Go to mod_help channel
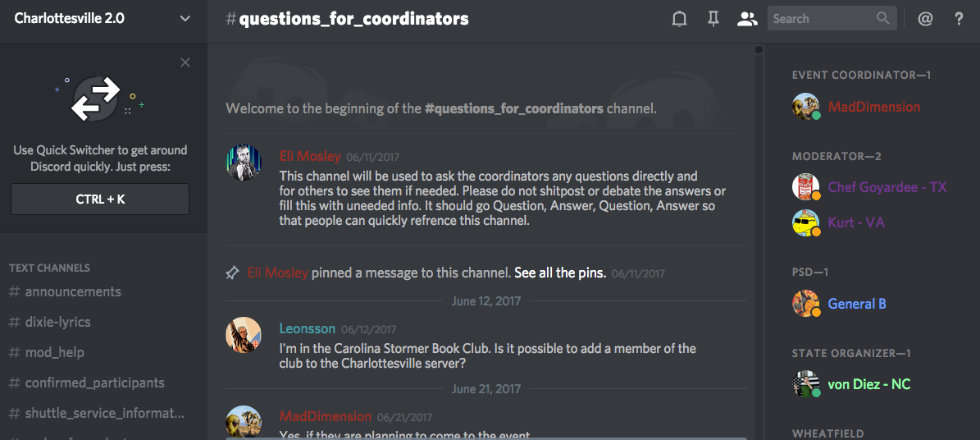This screenshot has height=440, width=980. click(54, 352)
